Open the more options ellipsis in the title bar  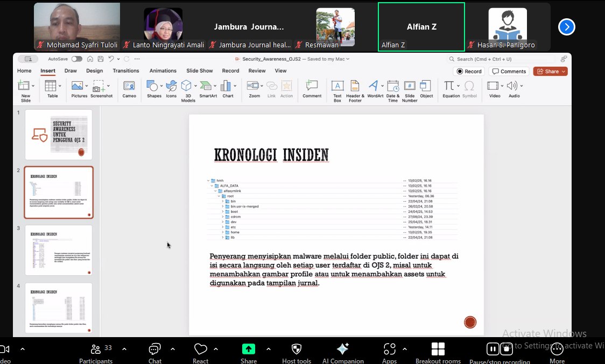pyautogui.click(x=137, y=59)
